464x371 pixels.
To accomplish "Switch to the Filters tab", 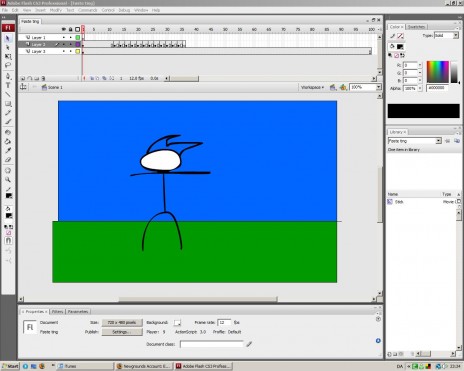I will 57,312.
